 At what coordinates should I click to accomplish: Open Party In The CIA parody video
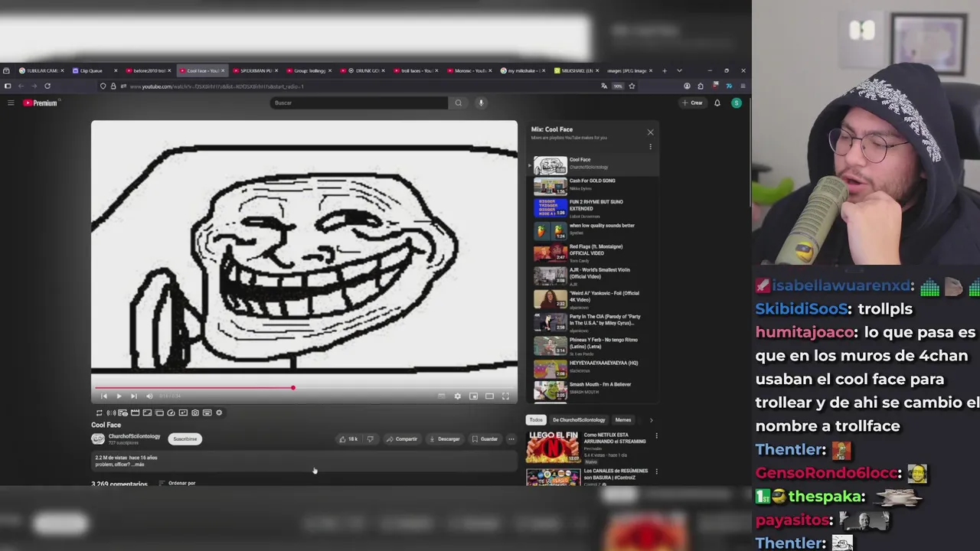point(593,322)
